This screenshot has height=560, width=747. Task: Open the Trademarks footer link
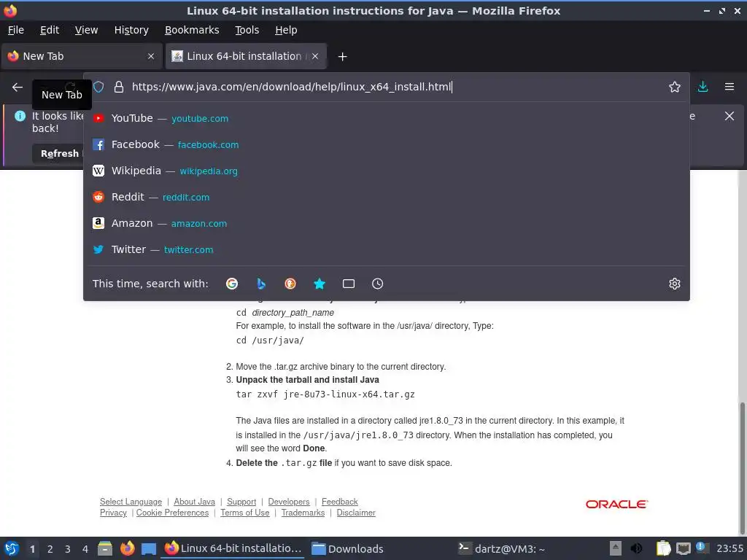(303, 513)
